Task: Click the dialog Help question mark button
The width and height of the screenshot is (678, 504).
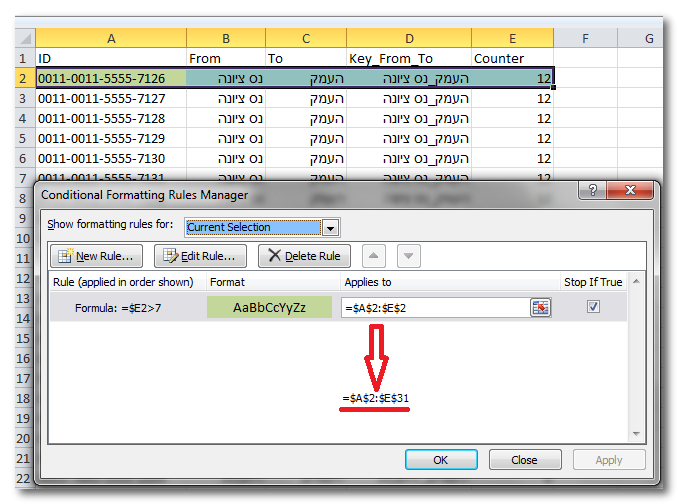Action: (x=595, y=192)
